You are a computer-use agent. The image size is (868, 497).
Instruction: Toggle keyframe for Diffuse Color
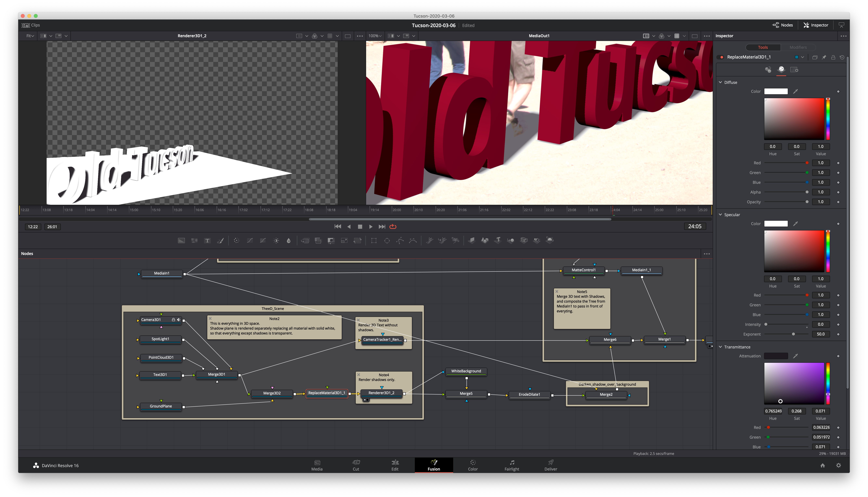click(838, 92)
